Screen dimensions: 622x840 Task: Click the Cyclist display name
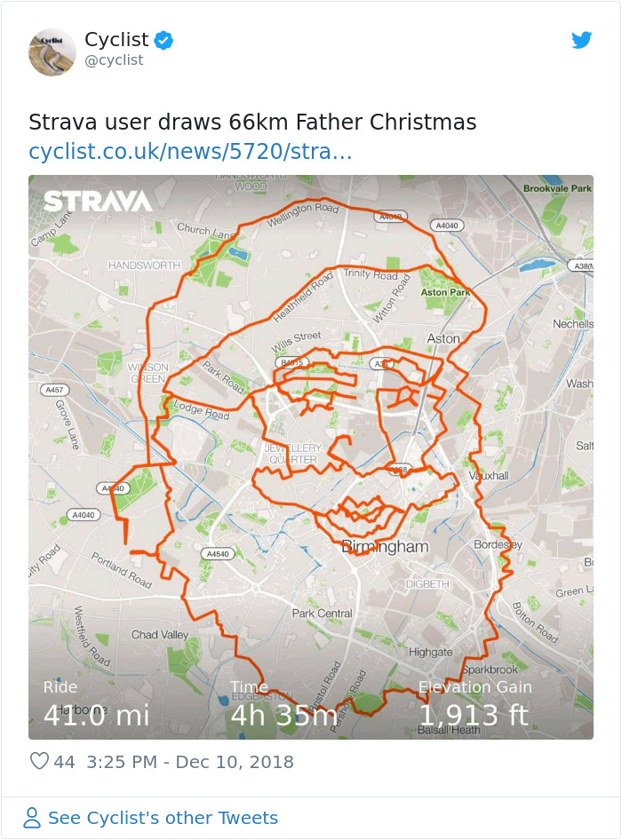tap(117, 39)
